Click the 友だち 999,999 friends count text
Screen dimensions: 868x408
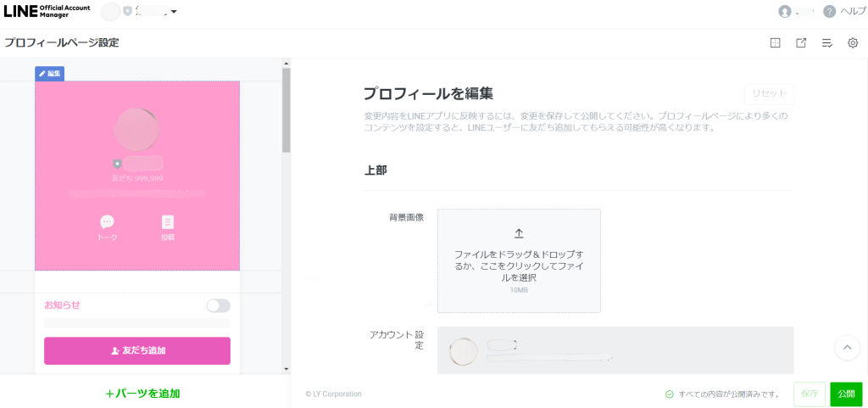(137, 178)
